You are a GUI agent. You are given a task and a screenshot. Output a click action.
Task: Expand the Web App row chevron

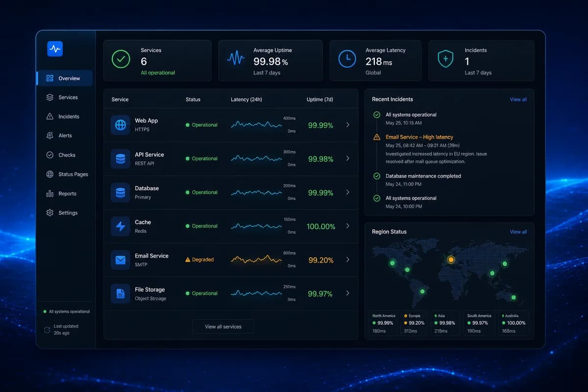348,125
